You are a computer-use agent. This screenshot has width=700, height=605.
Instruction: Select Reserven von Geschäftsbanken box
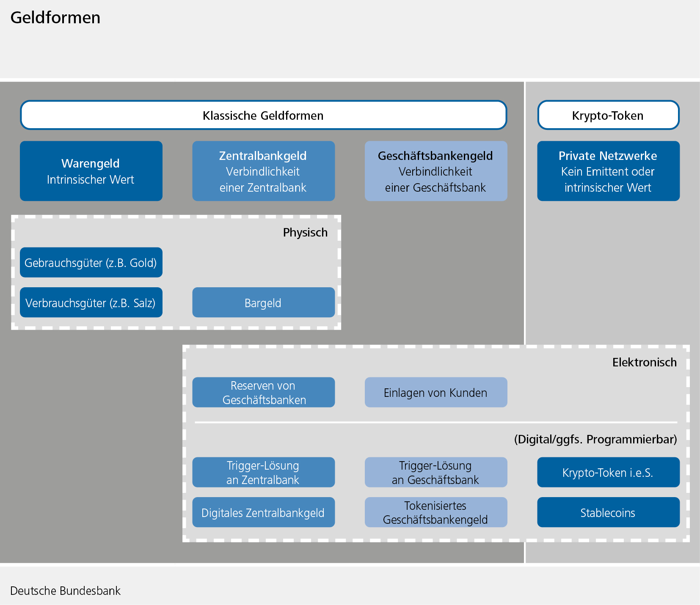pos(263,392)
